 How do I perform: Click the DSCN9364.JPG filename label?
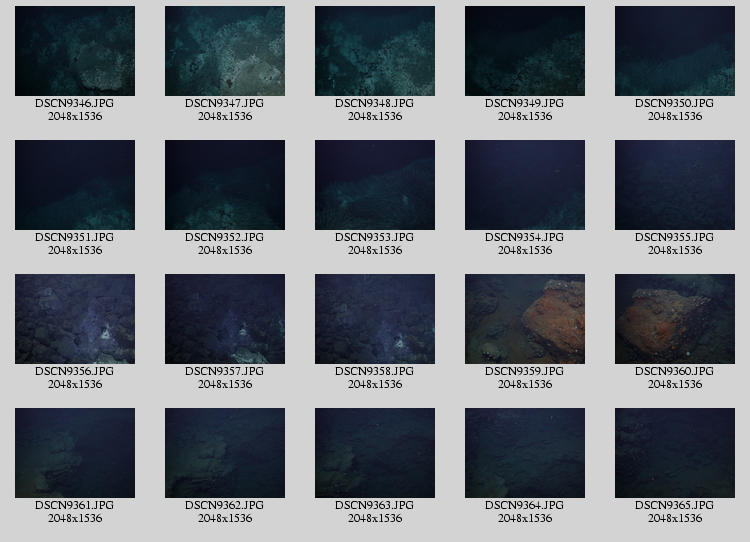tap(525, 506)
